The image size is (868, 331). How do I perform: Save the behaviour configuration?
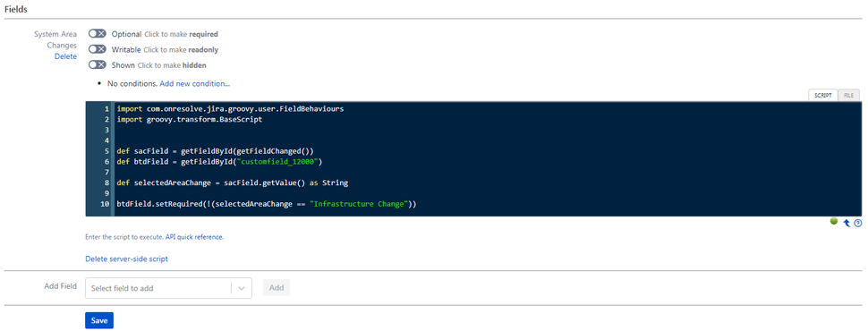click(x=99, y=320)
